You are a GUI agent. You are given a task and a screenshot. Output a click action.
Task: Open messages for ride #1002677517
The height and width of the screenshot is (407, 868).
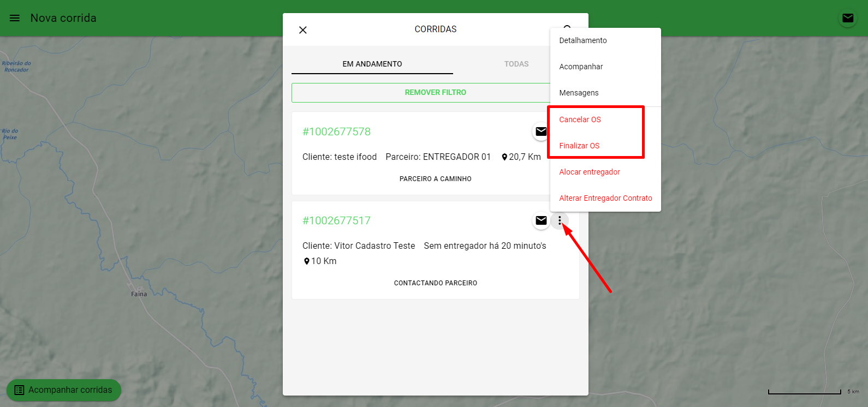pyautogui.click(x=541, y=220)
